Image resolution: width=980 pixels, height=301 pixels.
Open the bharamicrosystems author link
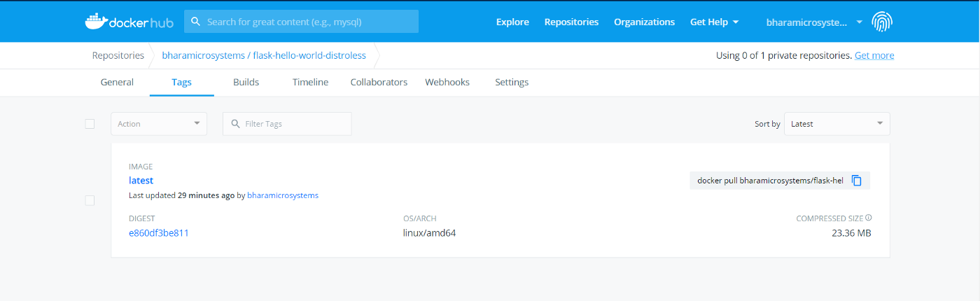(283, 195)
